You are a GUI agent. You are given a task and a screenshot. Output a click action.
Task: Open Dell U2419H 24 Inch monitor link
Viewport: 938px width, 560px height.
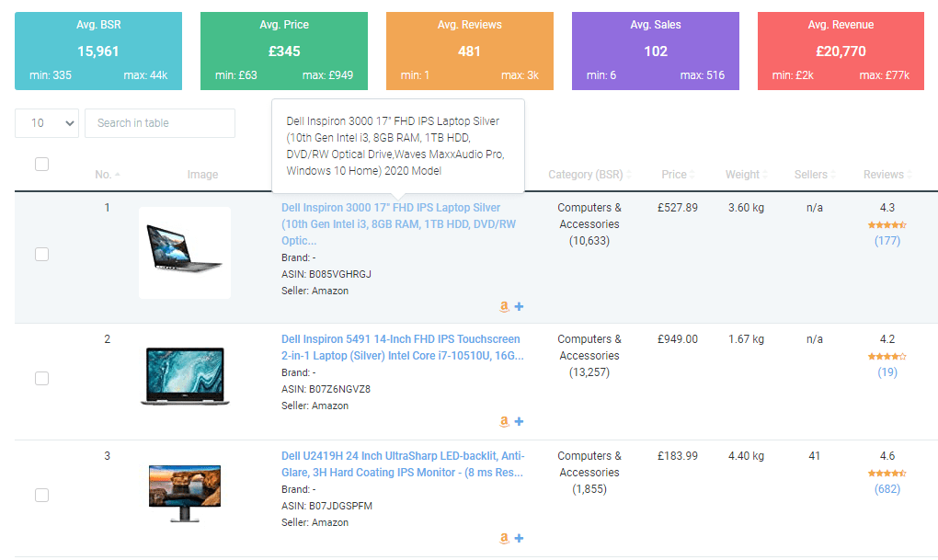(x=403, y=463)
